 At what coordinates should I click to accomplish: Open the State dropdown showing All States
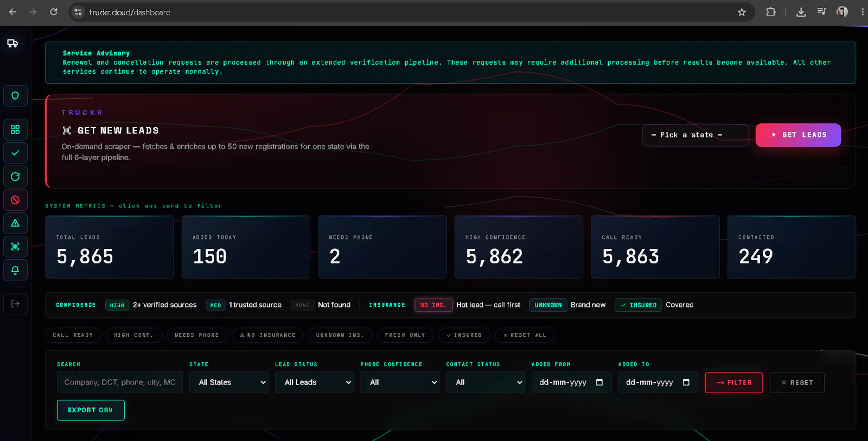click(229, 382)
